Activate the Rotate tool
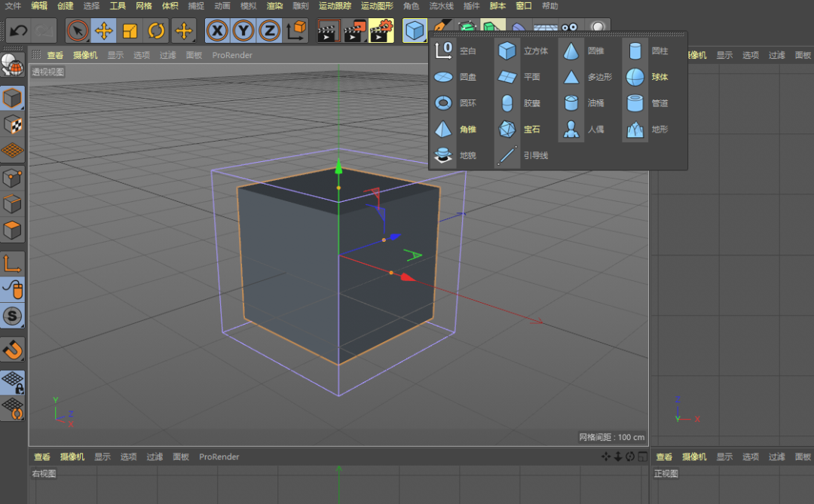The image size is (814, 504). (x=156, y=31)
